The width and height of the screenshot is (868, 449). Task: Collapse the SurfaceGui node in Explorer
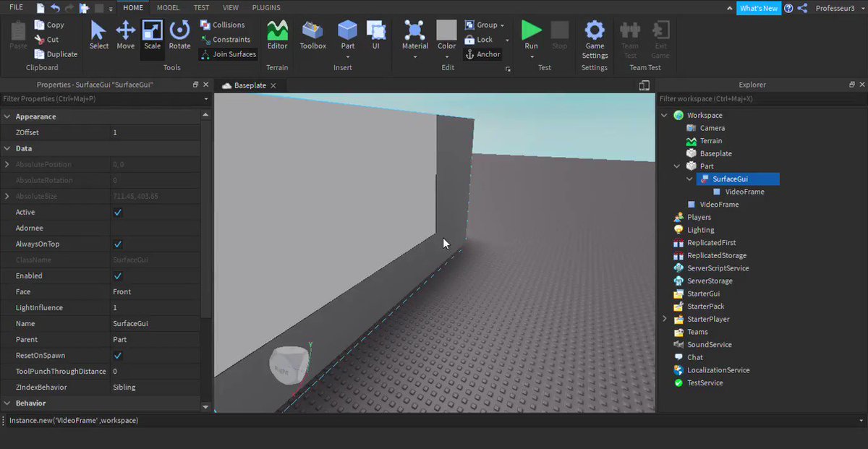[690, 179]
